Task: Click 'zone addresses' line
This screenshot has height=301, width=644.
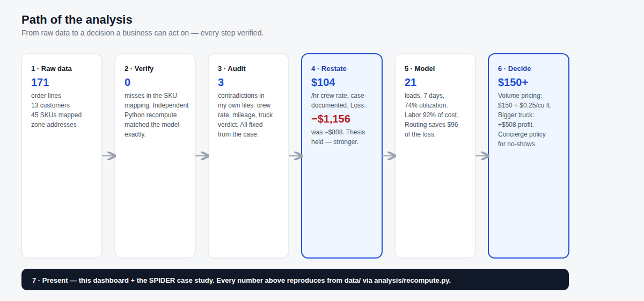Action: 54,125
